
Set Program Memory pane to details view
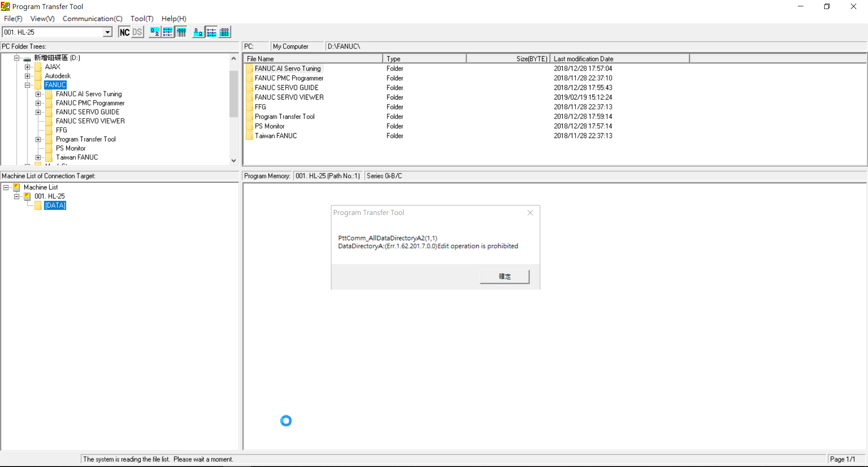(225, 32)
